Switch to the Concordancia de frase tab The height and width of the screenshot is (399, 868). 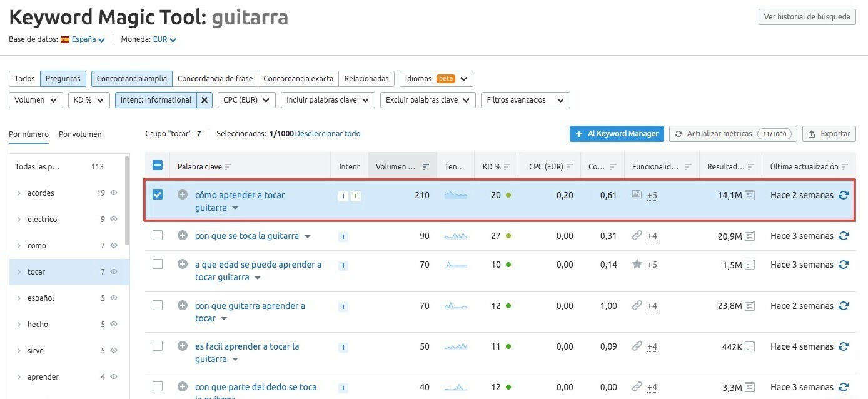(x=215, y=79)
